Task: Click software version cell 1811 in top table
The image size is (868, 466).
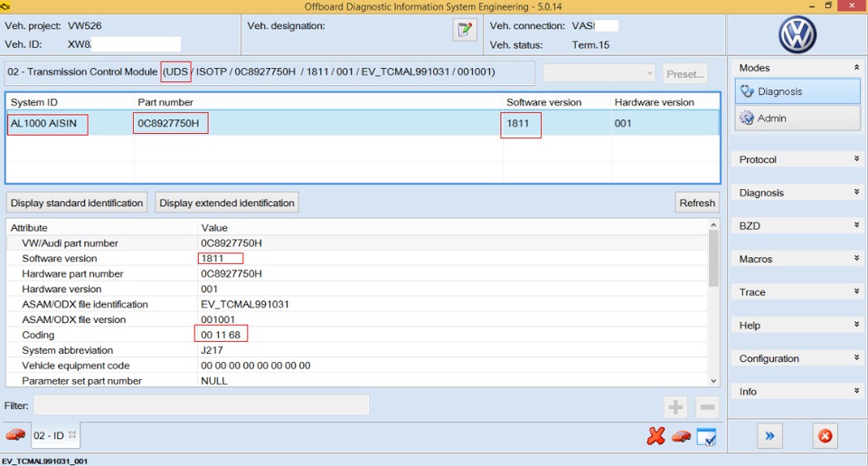Action: (x=518, y=123)
